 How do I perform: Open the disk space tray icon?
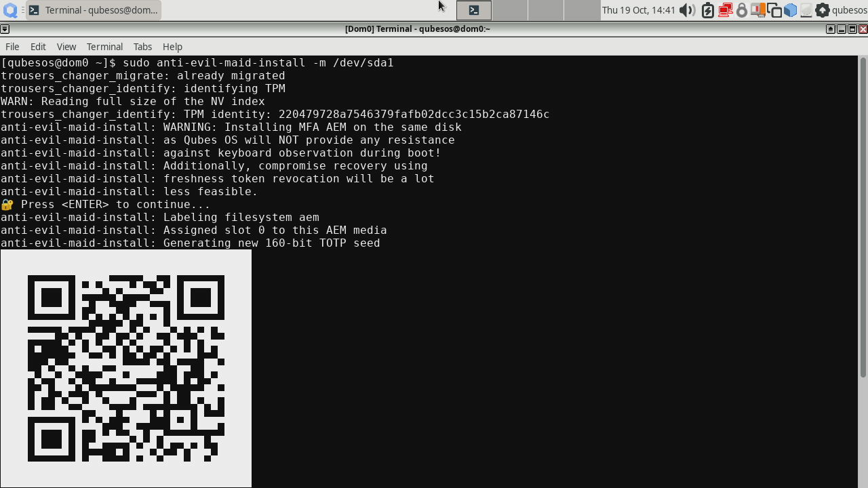pos(806,10)
